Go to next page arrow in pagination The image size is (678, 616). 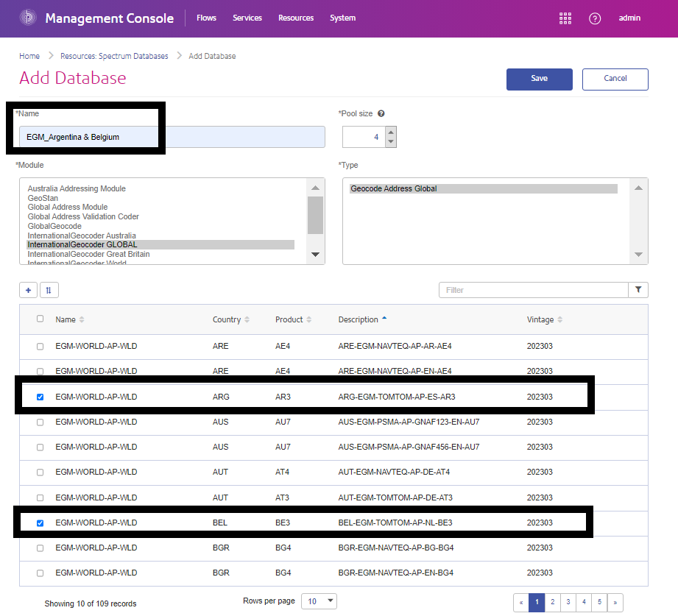[615, 602]
